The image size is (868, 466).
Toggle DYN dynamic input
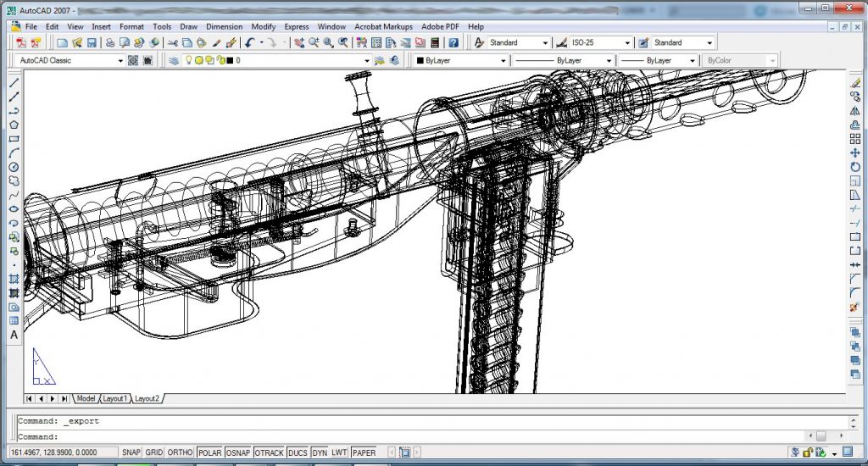coord(320,452)
